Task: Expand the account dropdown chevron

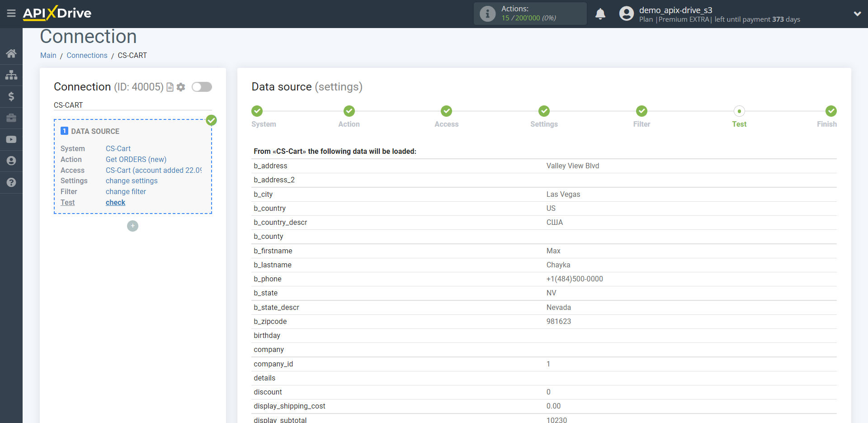Action: pyautogui.click(x=857, y=14)
